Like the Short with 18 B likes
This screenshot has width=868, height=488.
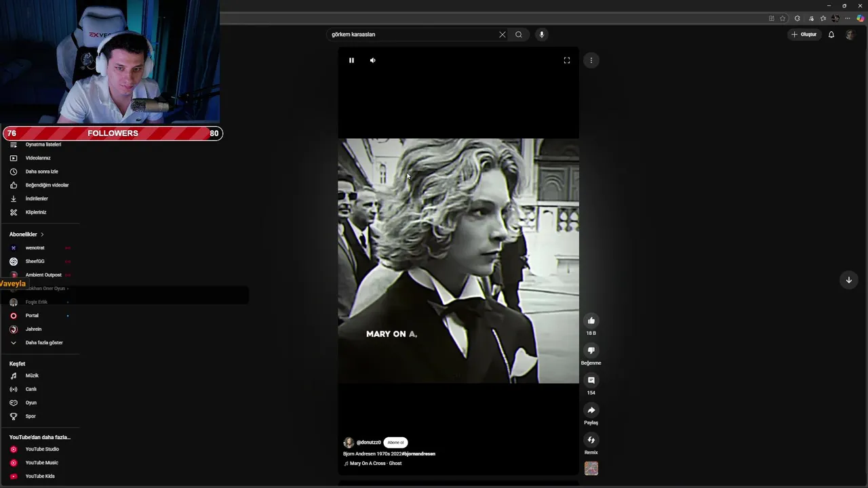point(591,321)
